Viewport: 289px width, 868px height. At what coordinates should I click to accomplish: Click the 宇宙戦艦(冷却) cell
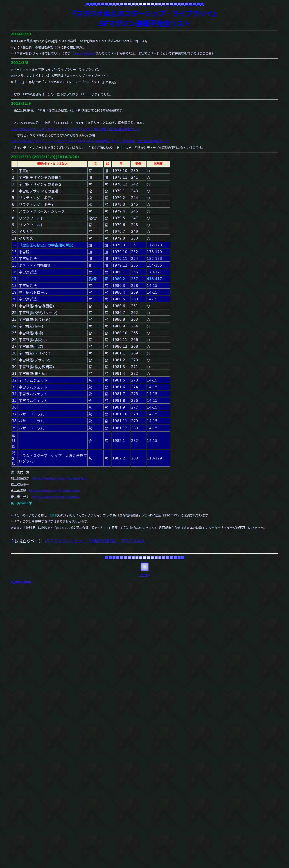tap(52, 333)
